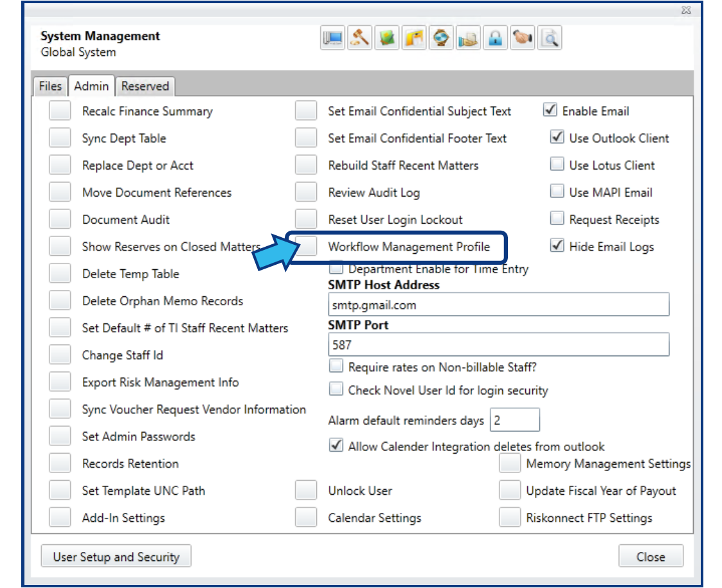Image resolution: width=722 pixels, height=588 pixels.
Task: Click the hand holding documents icon
Action: (x=468, y=38)
